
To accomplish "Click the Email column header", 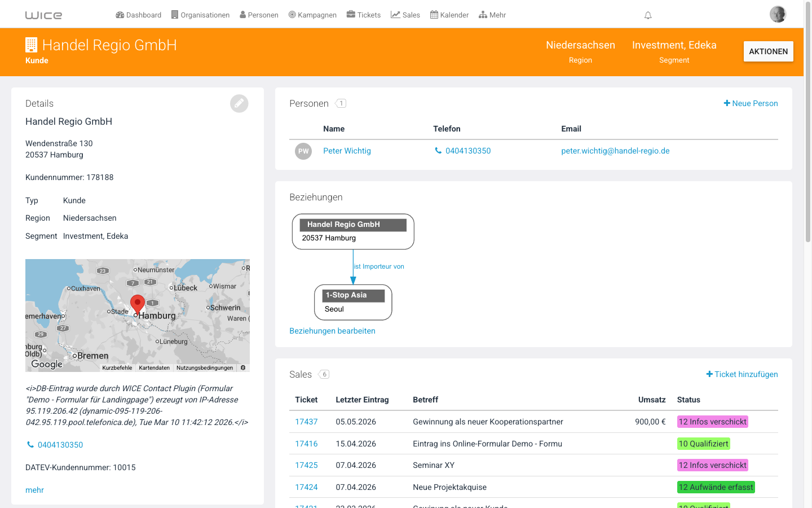I will [571, 129].
